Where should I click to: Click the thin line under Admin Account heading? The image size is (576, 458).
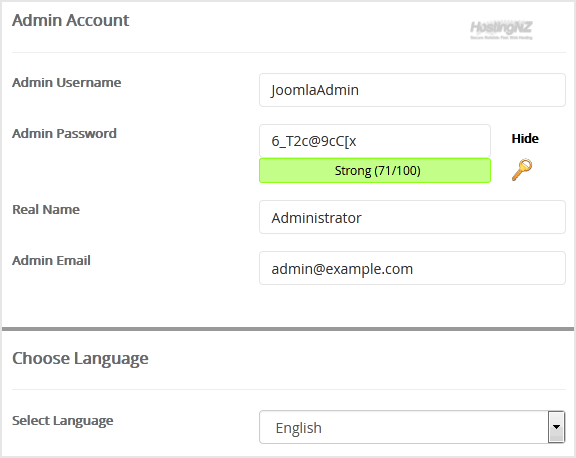(289, 53)
